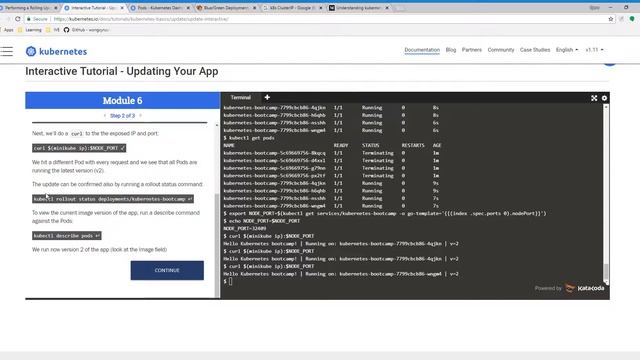The image size is (640, 360).
Task: Switch to 'Blue/Green Deployment' browser tab
Action: tap(225, 8)
